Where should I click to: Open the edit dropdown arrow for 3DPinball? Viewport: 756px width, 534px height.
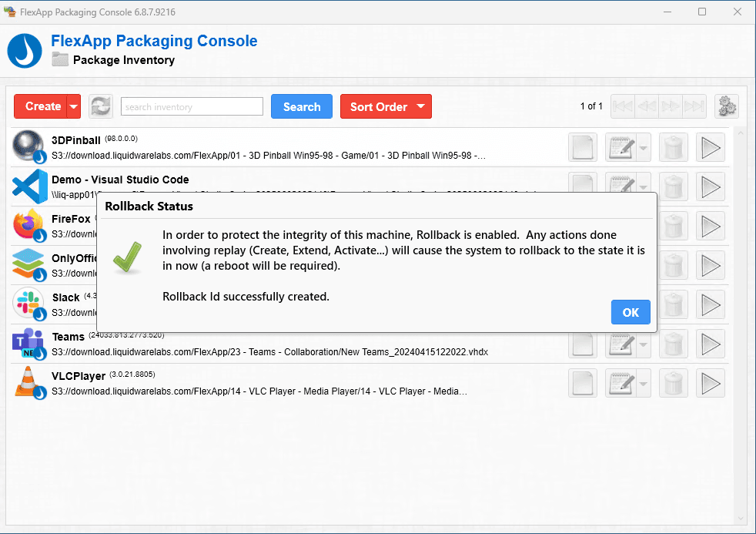point(644,147)
